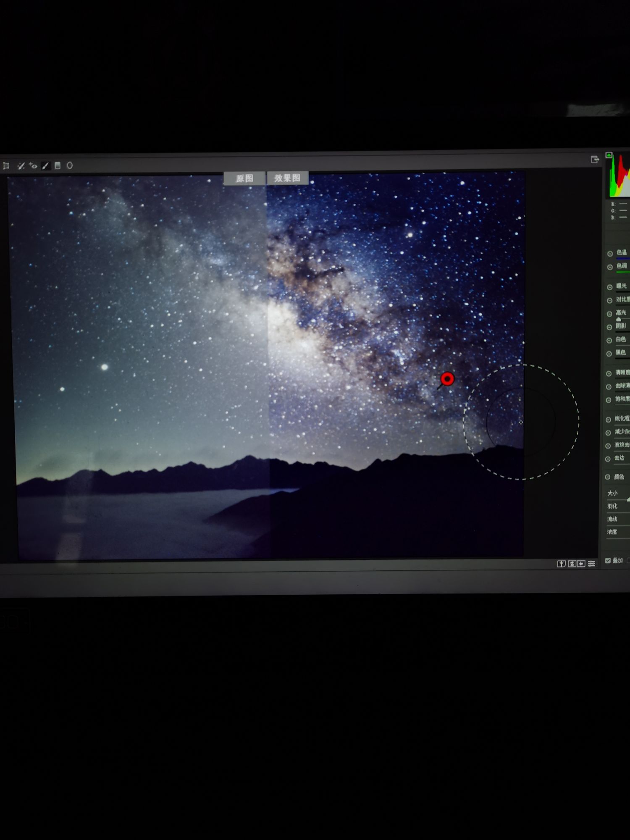
Task: Click the 高光 slider handle
Action: pos(619,319)
